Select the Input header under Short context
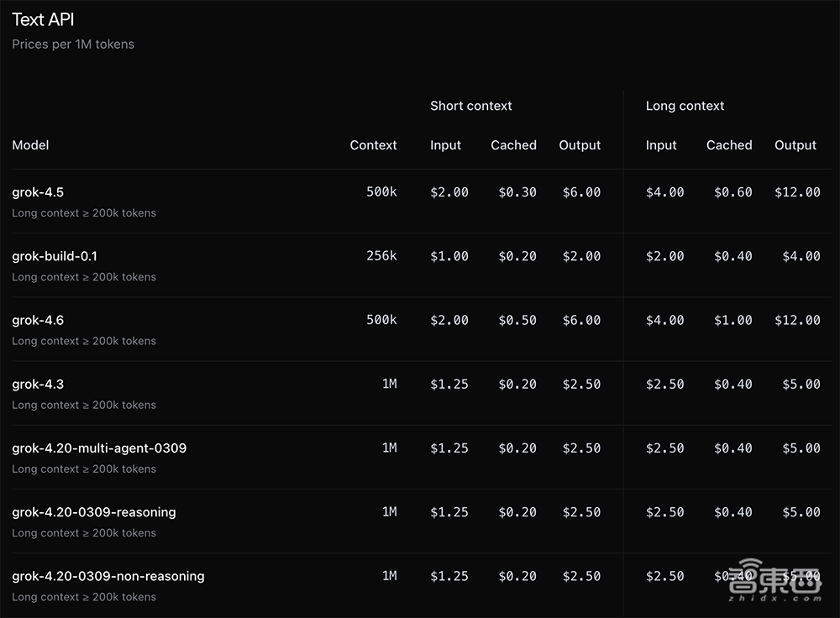Image resolution: width=840 pixels, height=618 pixels. point(446,145)
